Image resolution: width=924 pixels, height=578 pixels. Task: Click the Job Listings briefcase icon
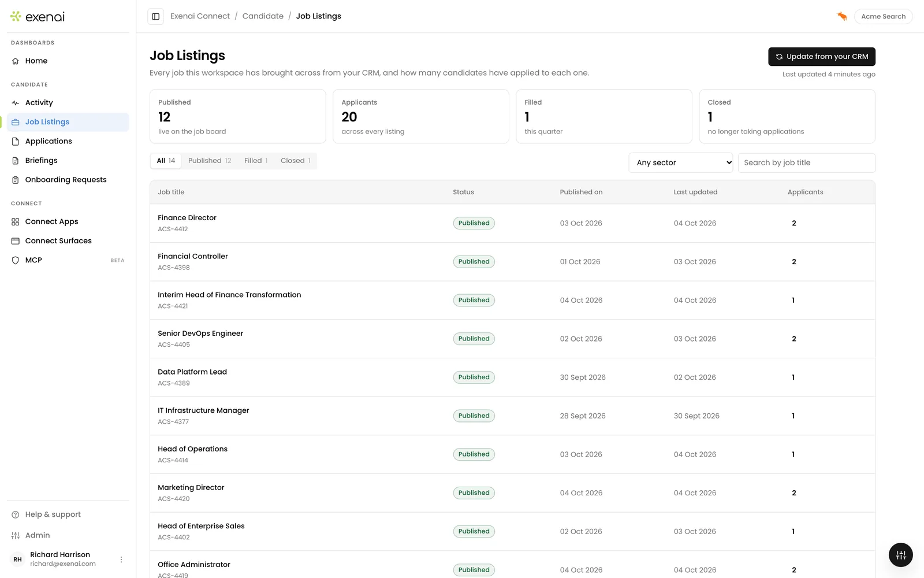coord(16,122)
